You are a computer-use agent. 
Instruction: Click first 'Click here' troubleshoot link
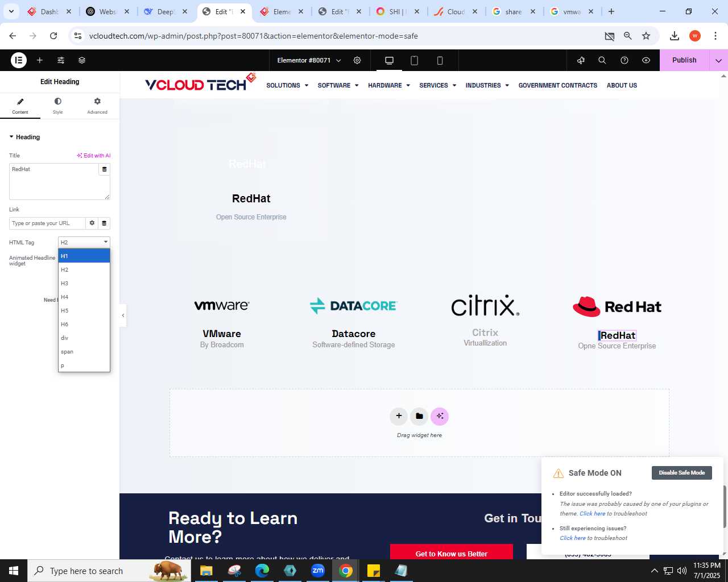coord(592,514)
